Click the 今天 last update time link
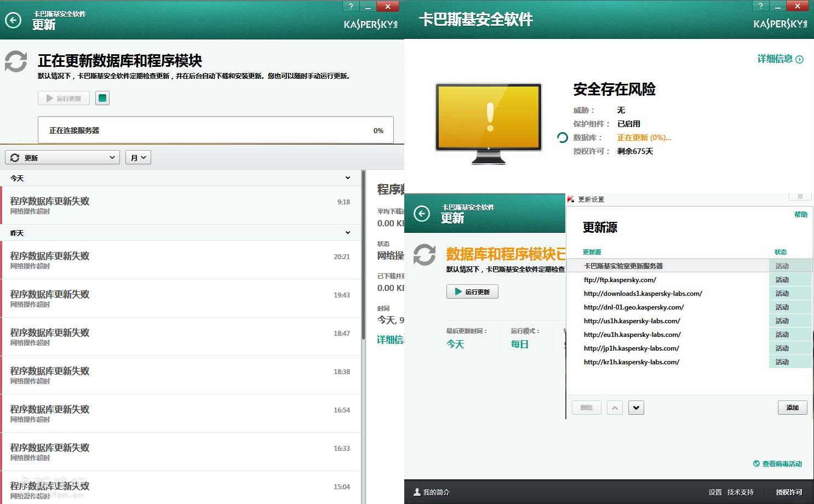 (455, 344)
